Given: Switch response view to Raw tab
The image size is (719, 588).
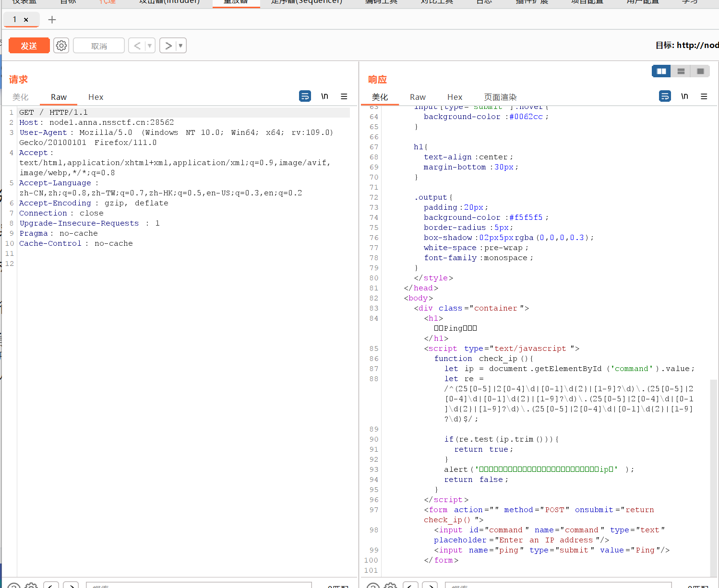Looking at the screenshot, I should (418, 97).
